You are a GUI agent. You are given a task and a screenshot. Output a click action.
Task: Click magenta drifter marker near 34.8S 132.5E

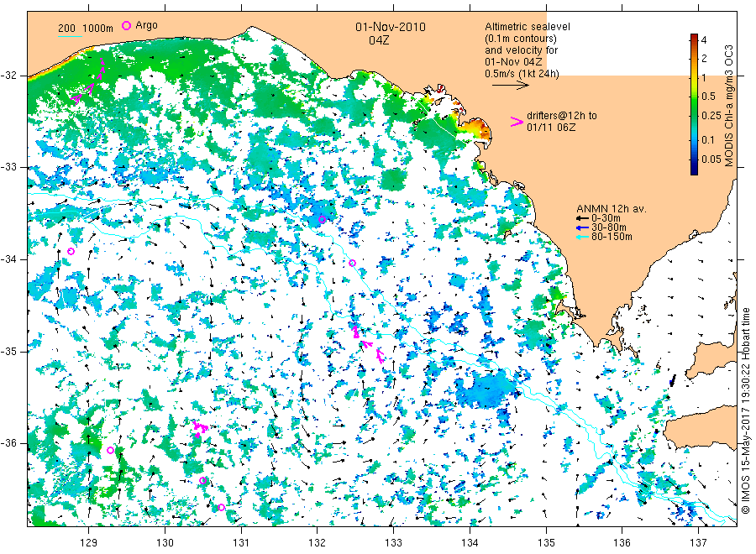point(355,332)
